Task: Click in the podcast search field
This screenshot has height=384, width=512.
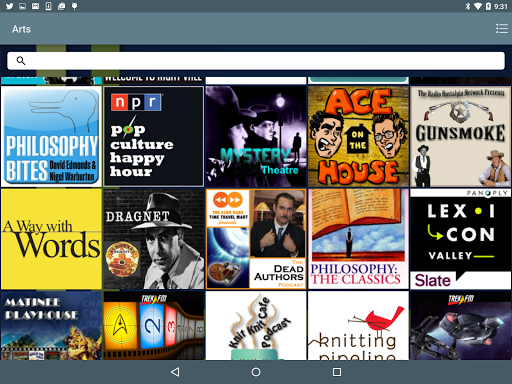Action: coord(256,61)
